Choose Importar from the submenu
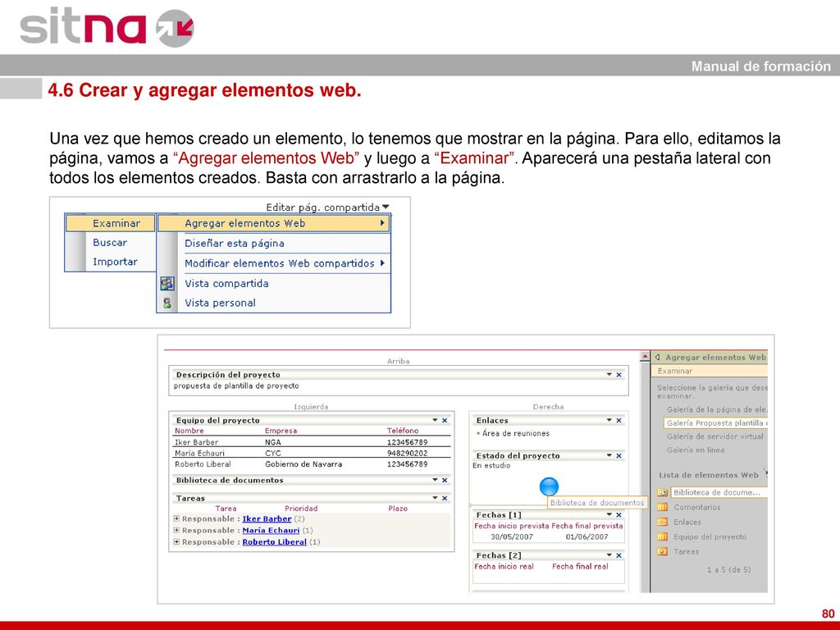The image size is (840, 630). coord(115,262)
